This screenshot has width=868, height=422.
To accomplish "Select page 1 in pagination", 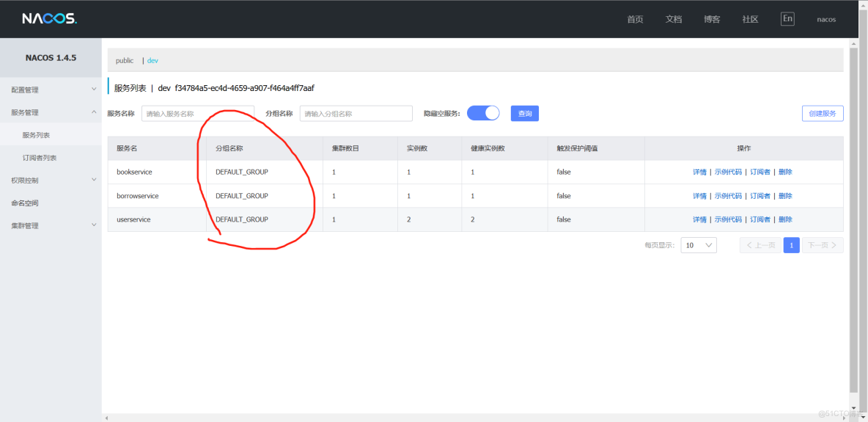I will tap(792, 245).
